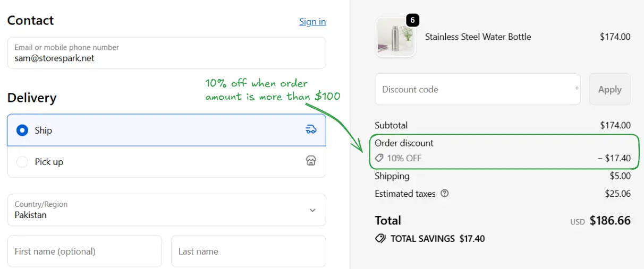Click the Country/Region chevron arrow
This screenshot has width=644, height=269.
click(x=312, y=210)
